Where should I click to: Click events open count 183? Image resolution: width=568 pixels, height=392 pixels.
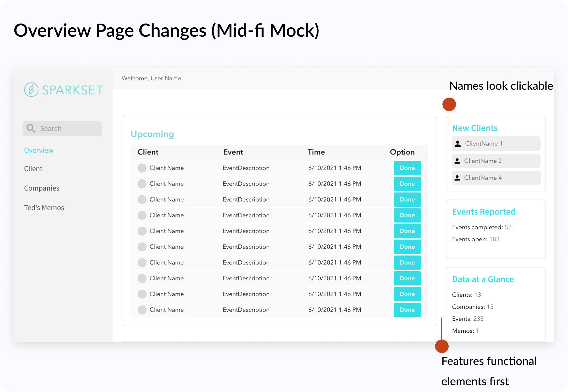[494, 239]
